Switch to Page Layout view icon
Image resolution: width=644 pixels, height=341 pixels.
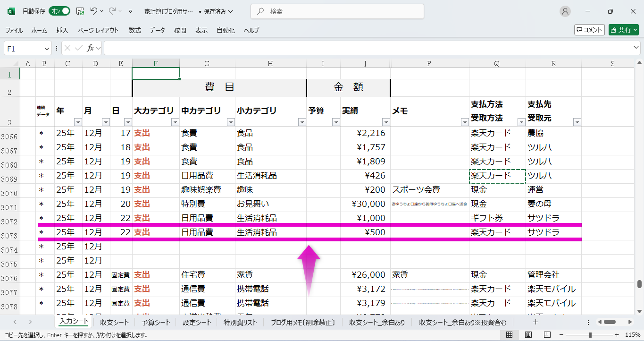pyautogui.click(x=528, y=335)
